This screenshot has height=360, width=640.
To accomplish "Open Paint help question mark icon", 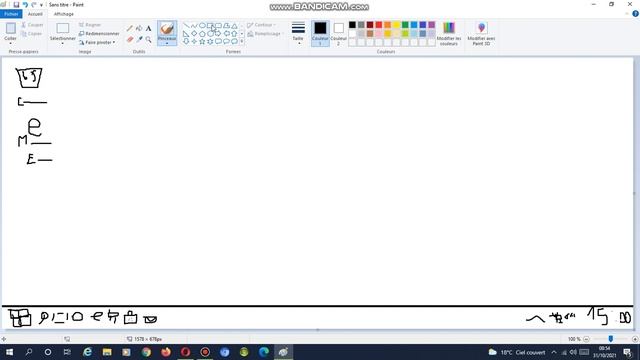I will pyautogui.click(x=635, y=13).
